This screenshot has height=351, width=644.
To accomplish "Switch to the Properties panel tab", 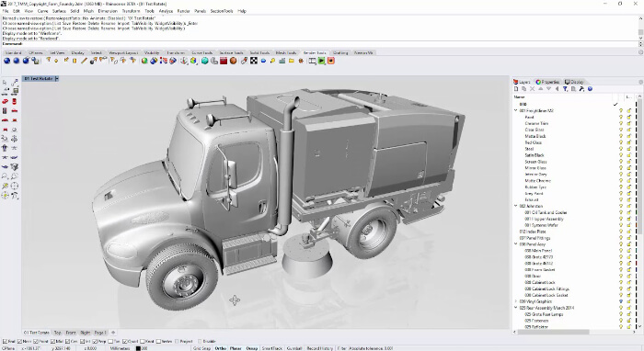I will [x=548, y=82].
